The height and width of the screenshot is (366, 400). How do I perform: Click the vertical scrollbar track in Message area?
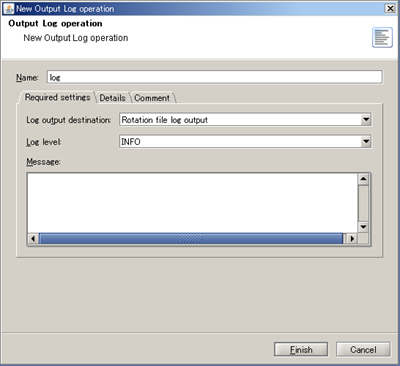[363, 203]
